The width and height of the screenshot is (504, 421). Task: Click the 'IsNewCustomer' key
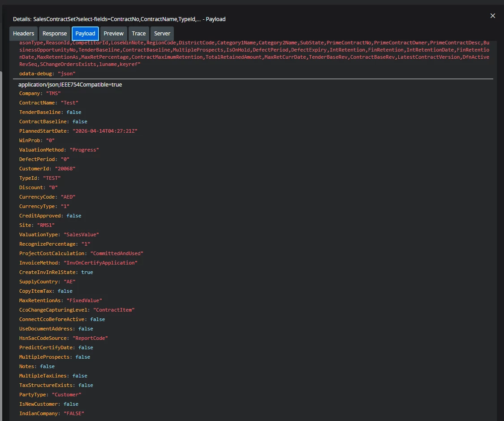click(38, 404)
